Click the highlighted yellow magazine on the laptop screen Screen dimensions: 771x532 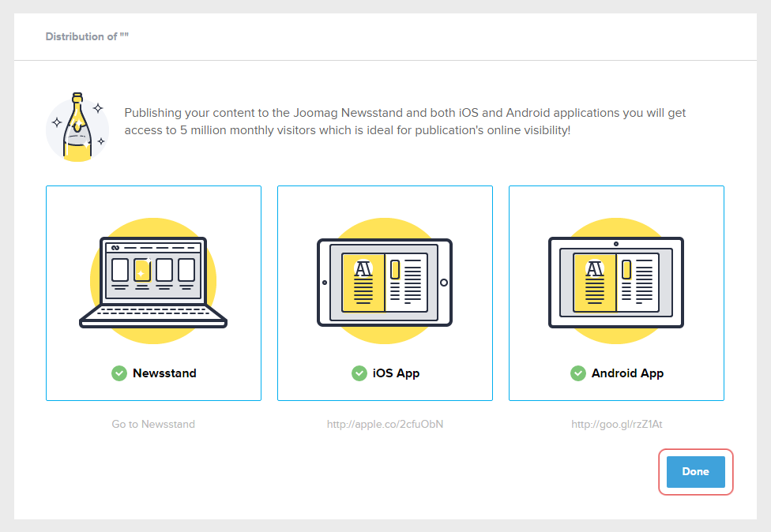tap(142, 269)
